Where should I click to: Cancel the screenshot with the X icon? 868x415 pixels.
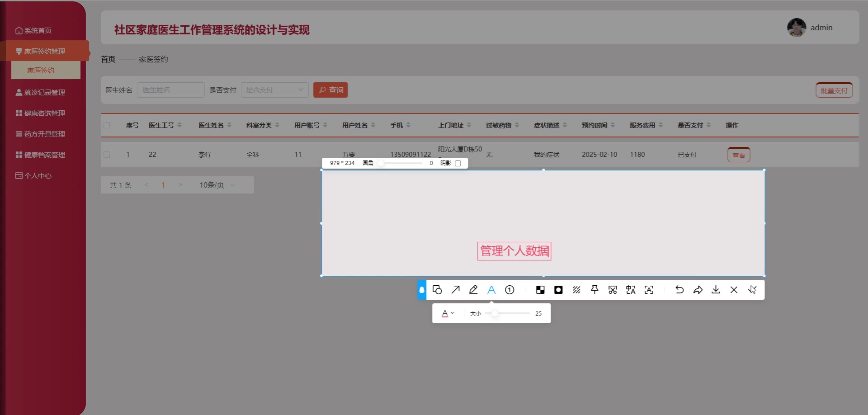734,290
